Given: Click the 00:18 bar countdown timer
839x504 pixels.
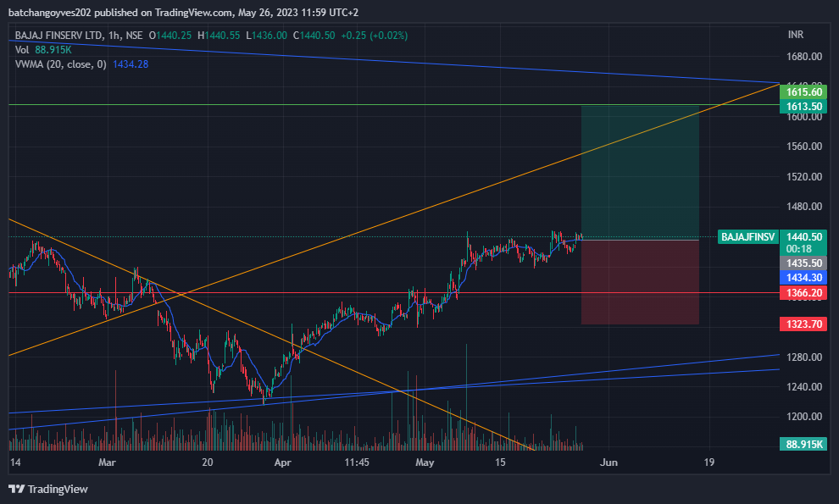Looking at the screenshot, I should [x=799, y=249].
